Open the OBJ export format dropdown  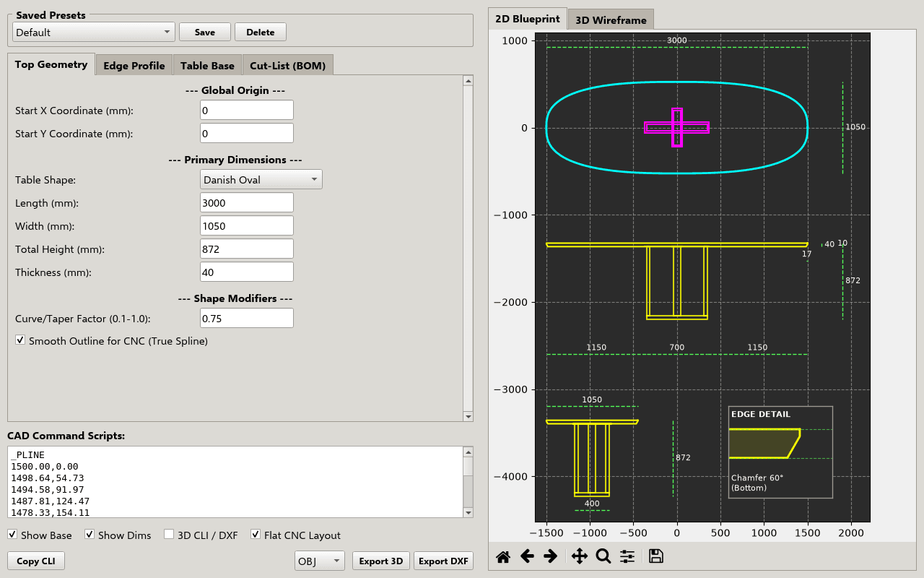(x=320, y=561)
